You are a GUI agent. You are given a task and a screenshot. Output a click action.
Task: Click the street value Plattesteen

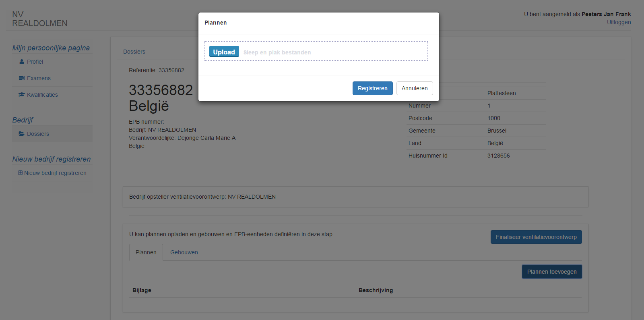click(502, 93)
